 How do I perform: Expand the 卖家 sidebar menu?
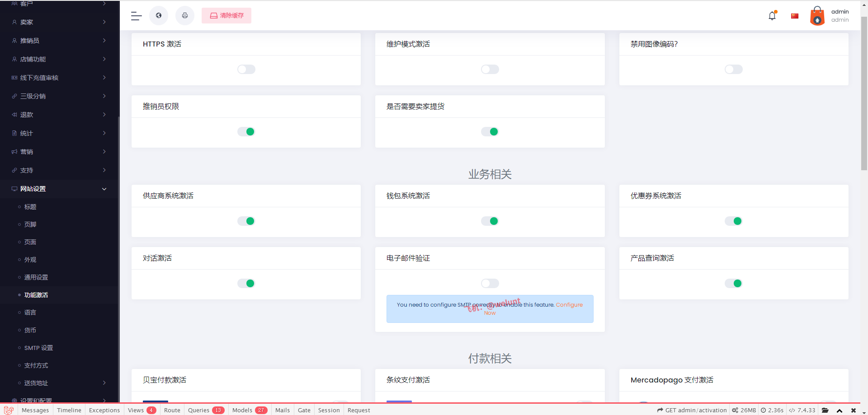[x=59, y=22]
